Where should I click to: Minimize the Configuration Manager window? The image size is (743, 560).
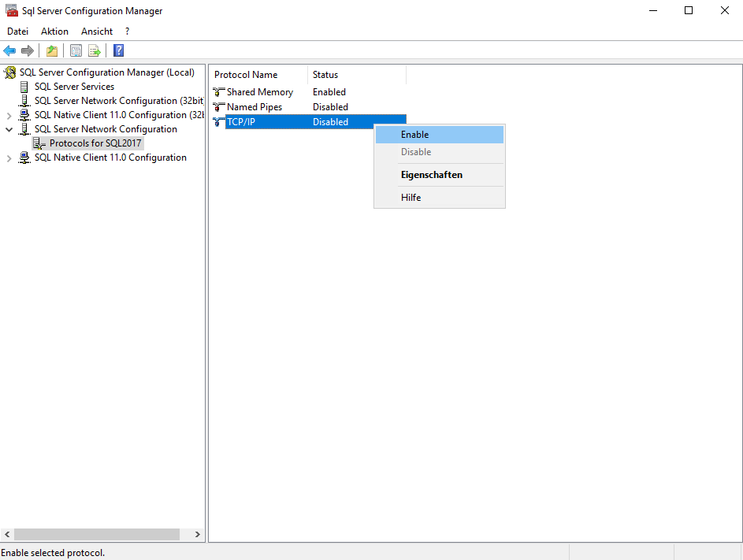click(x=653, y=10)
